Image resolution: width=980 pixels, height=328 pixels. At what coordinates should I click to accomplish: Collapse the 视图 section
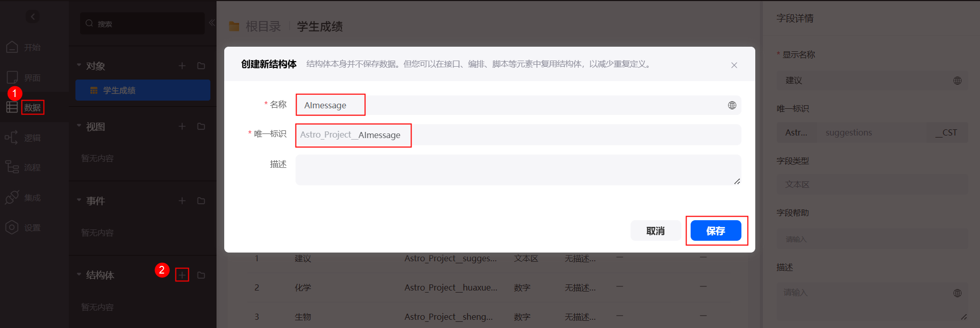pos(79,126)
